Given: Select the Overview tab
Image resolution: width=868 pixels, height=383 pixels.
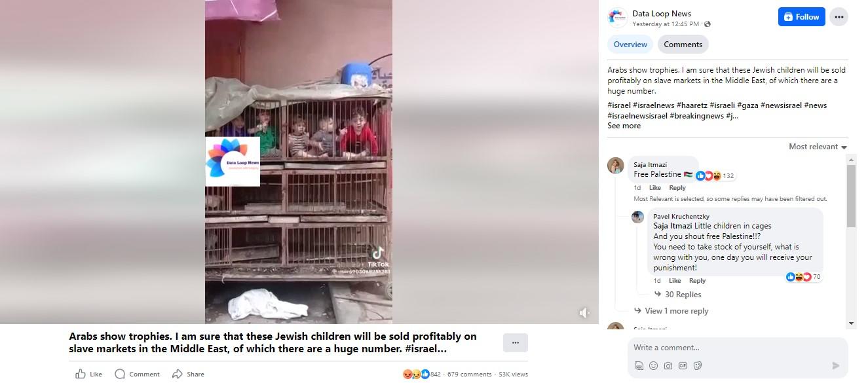Looking at the screenshot, I should click(x=630, y=45).
